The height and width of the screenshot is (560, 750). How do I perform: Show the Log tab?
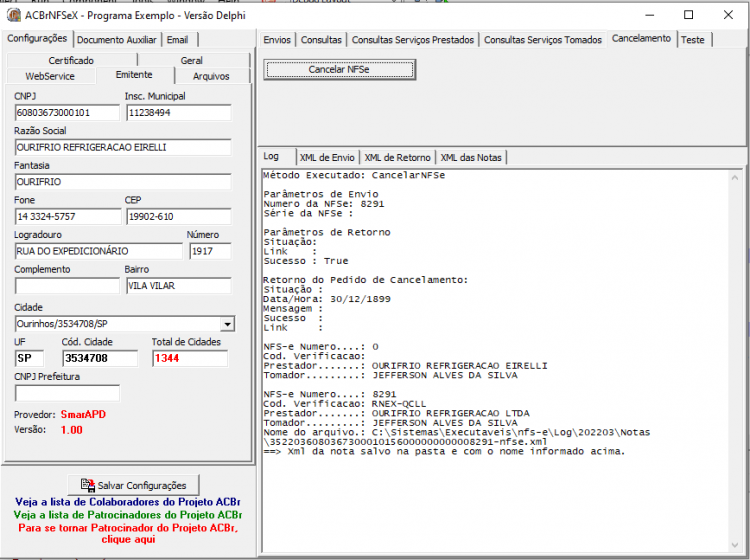tap(271, 156)
